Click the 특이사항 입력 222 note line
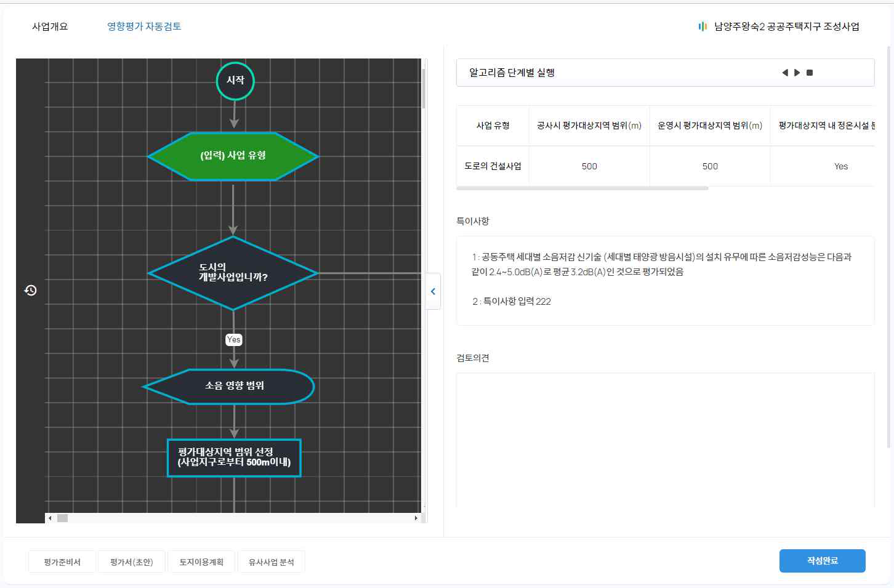894x588 pixels. coord(512,301)
